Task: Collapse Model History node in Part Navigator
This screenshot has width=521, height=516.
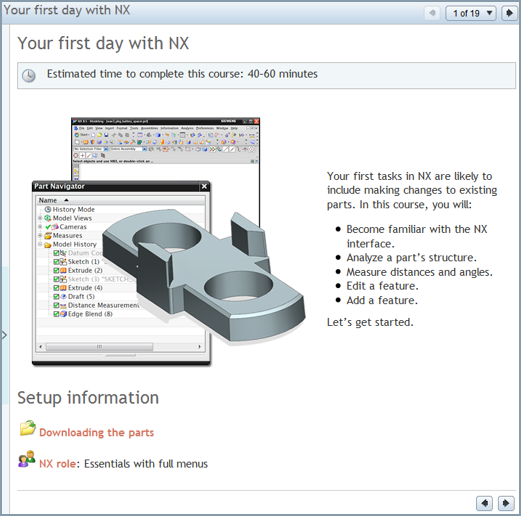Action: click(x=40, y=244)
